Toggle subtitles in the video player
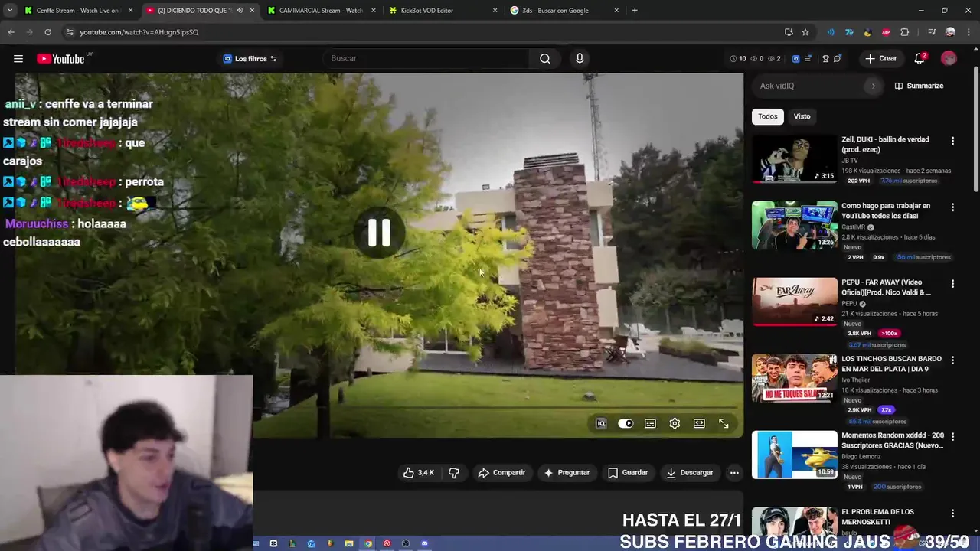The width and height of the screenshot is (980, 551). click(650, 423)
